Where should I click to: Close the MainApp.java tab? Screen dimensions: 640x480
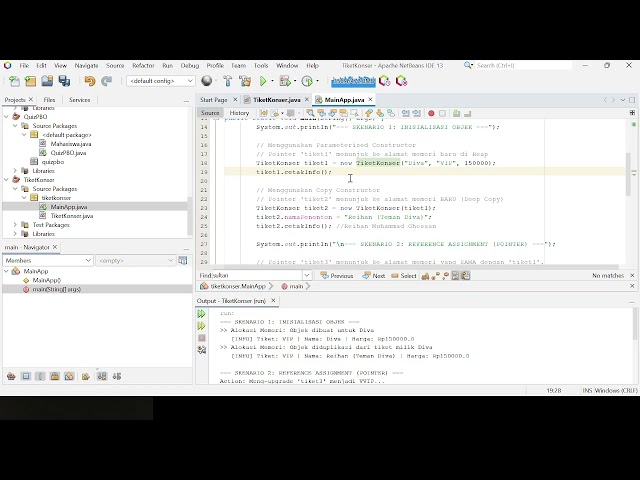tap(370, 99)
